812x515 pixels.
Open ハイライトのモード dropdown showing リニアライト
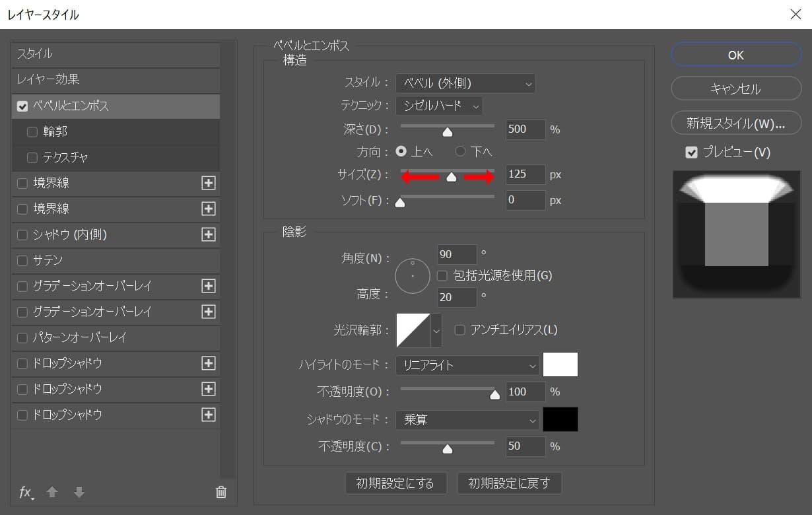[x=467, y=365]
